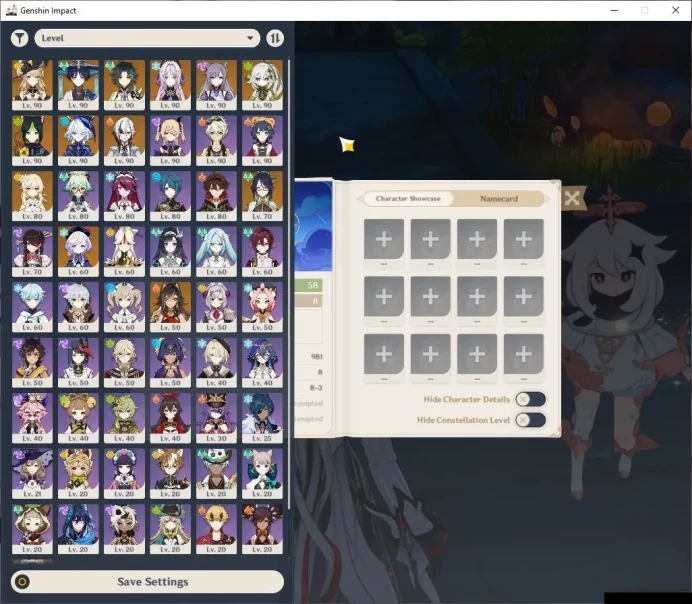Select Gaming Lv. 80 portrait
The width and height of the screenshot is (692, 604).
point(216,196)
